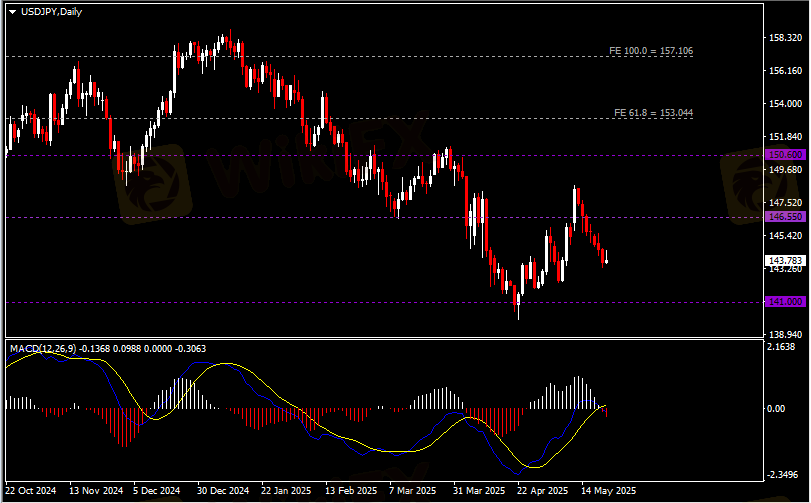
Task: Click the 147.520 price axis value
Action: [786, 202]
